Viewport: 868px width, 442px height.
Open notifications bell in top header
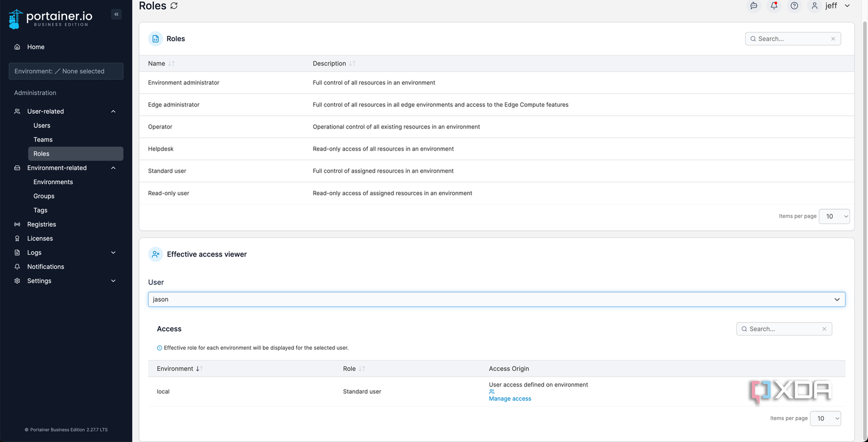(x=774, y=6)
